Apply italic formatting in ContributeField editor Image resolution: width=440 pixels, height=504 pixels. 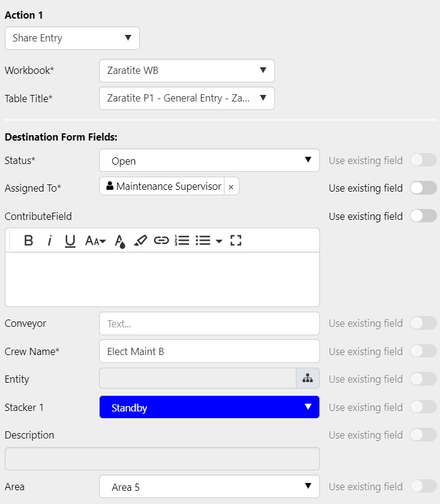click(x=49, y=241)
